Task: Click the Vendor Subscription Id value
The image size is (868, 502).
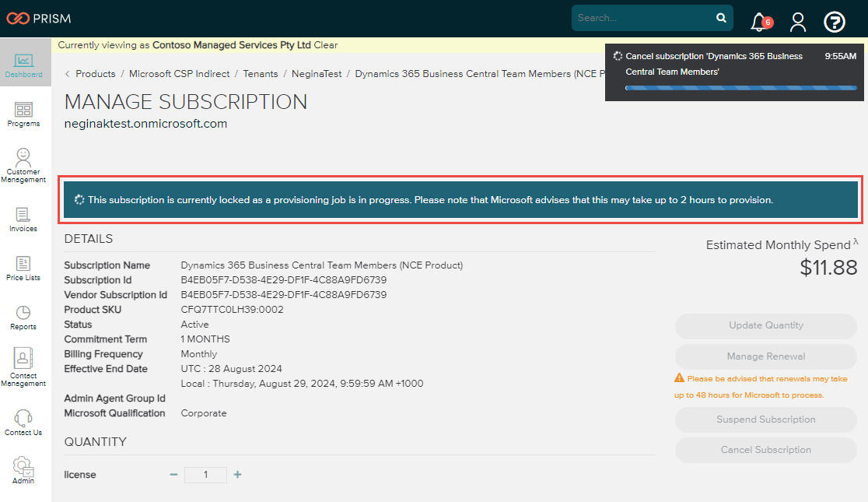Action: 283,295
